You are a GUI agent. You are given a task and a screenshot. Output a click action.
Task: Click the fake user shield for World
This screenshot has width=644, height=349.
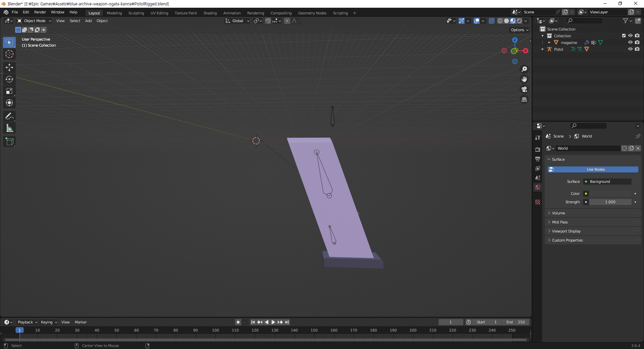click(624, 148)
